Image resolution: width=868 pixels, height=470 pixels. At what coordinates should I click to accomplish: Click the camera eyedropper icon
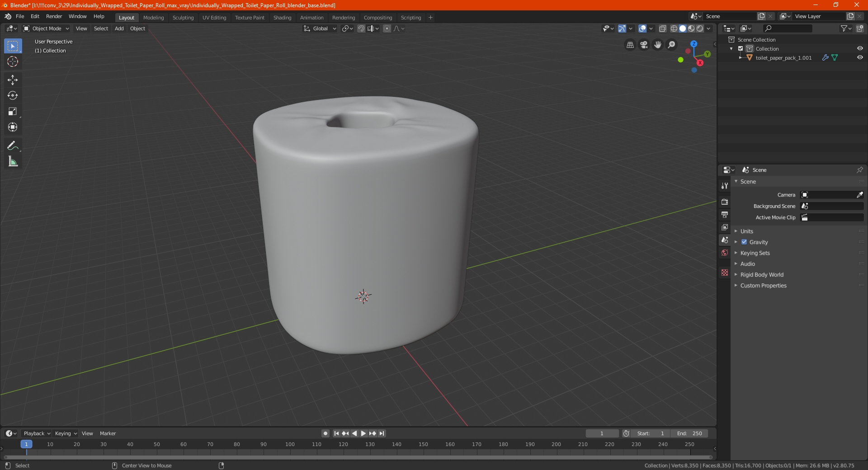(859, 195)
